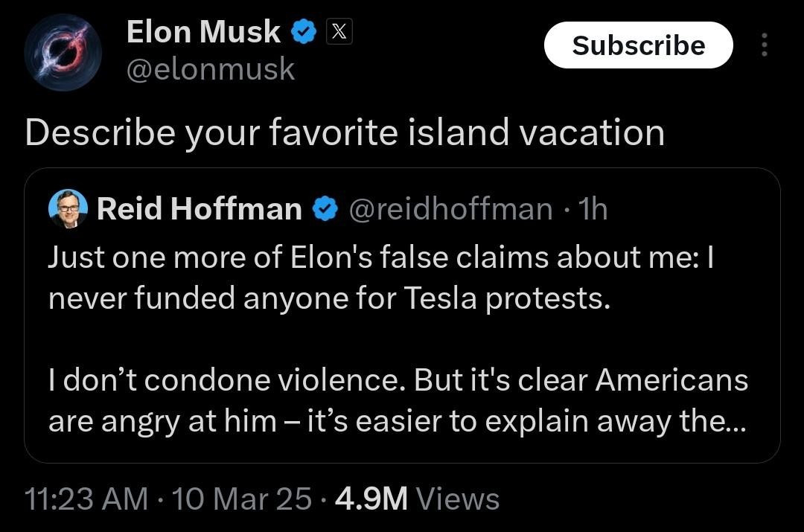Viewport: 804px width, 532px height.
Task: Click the Elon Musk display name
Action: pos(203,33)
